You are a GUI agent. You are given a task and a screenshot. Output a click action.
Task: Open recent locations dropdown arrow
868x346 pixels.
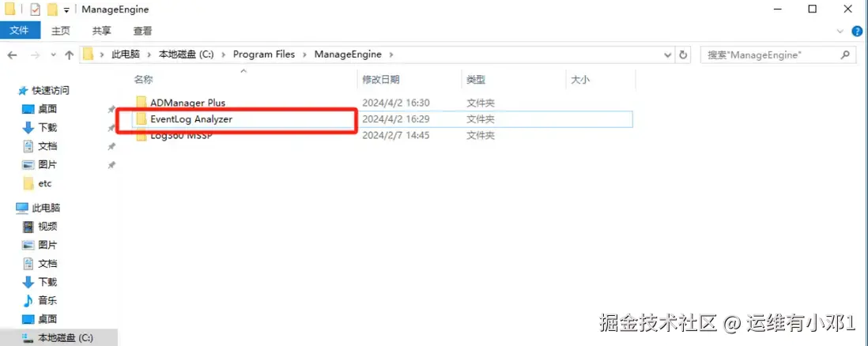click(x=53, y=55)
